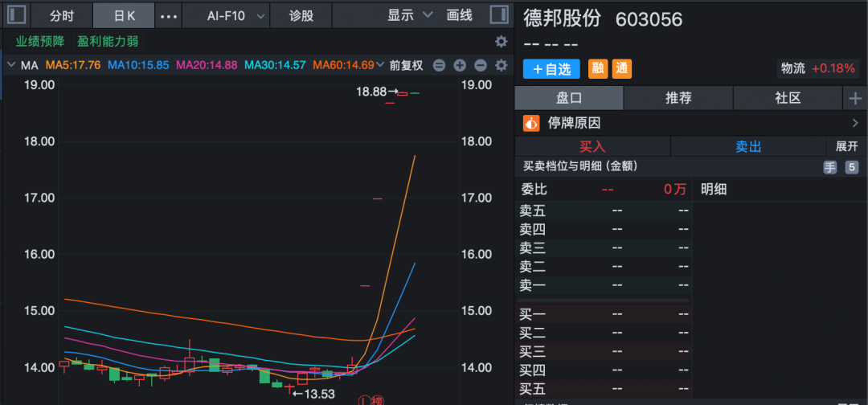Zoom out chart with minus icon
Screen dimensions: 868x405
coord(481,65)
